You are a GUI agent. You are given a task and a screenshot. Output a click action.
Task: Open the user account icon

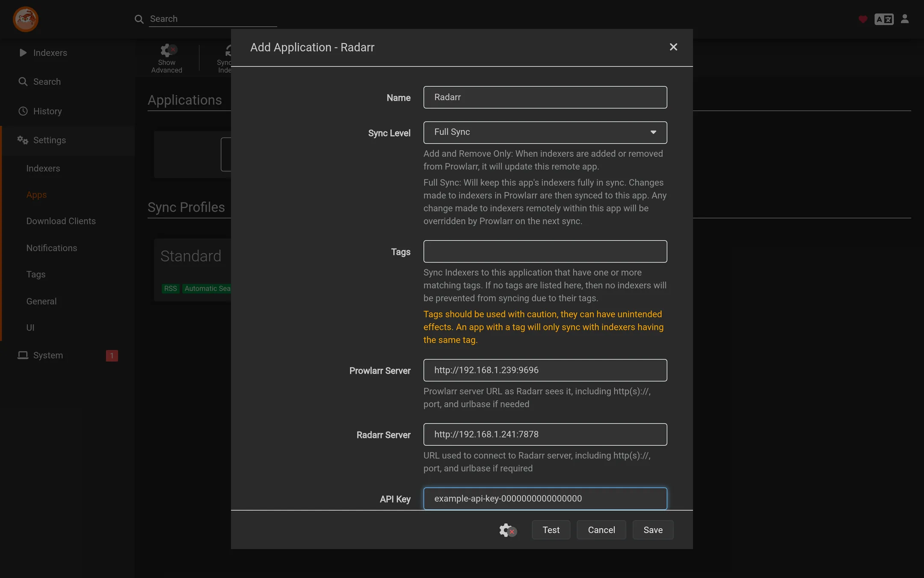point(905,19)
